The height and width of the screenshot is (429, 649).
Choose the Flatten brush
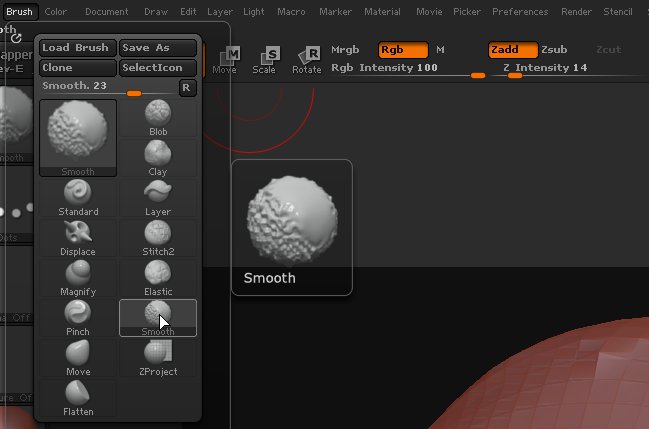[x=77, y=397]
